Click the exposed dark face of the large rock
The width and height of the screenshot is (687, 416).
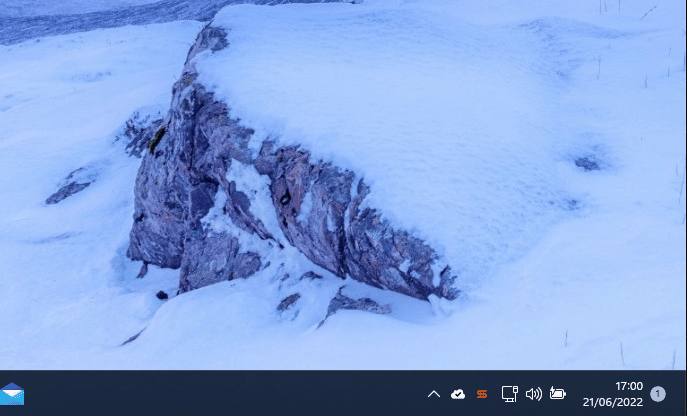click(x=200, y=200)
